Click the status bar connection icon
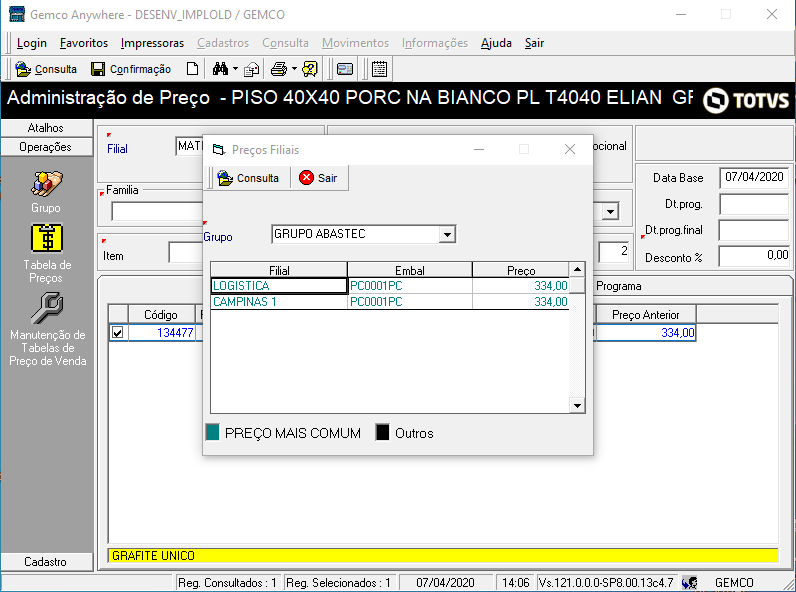Screen dimensions: 796x592 (690, 582)
